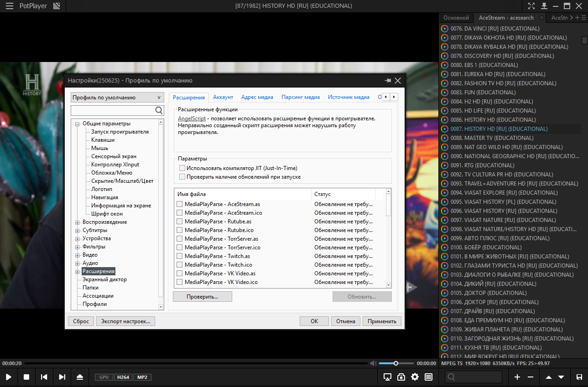Save the playlist with the disk icon
The width and height of the screenshot is (588, 387).
click(x=579, y=377)
